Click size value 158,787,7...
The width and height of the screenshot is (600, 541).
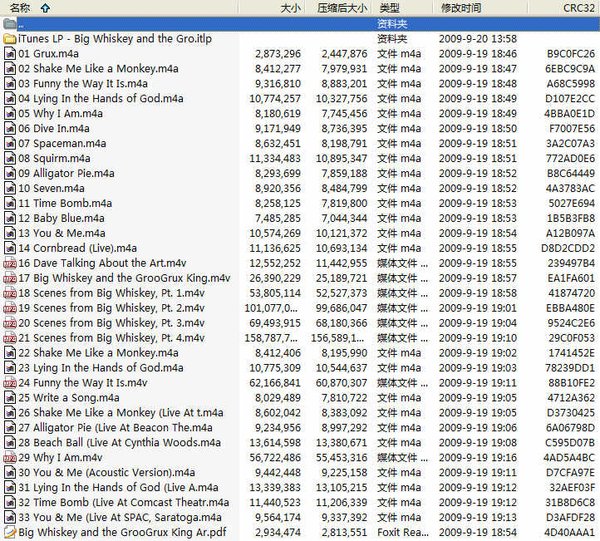(271, 338)
